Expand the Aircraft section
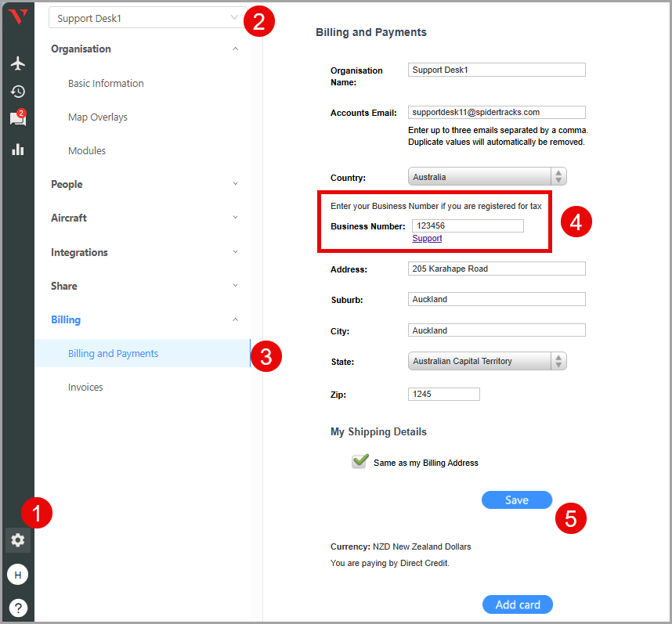The width and height of the screenshot is (672, 624). click(145, 218)
